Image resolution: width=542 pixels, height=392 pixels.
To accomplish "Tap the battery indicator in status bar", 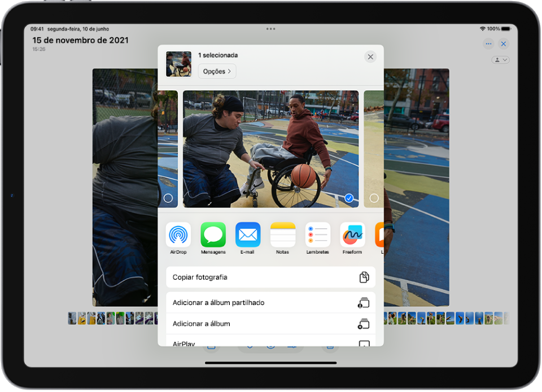I will point(506,29).
